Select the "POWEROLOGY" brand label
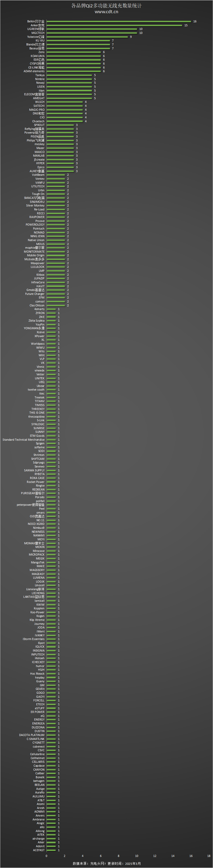Viewport: 213px width, 868px height. (x=35, y=225)
